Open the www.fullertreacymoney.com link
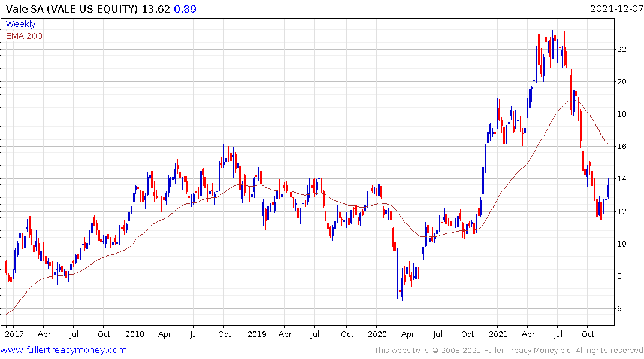Viewport: 644px width, 359px height. pyautogui.click(x=64, y=350)
